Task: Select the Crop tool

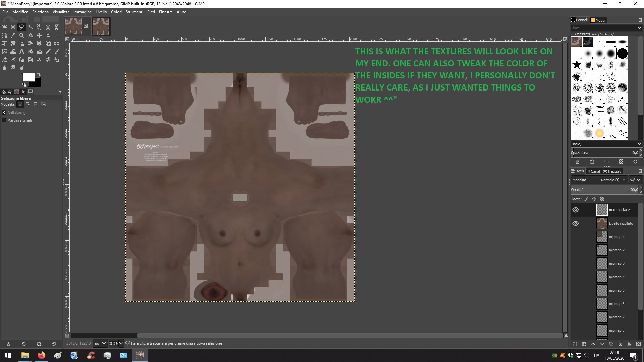Action: tap(57, 35)
